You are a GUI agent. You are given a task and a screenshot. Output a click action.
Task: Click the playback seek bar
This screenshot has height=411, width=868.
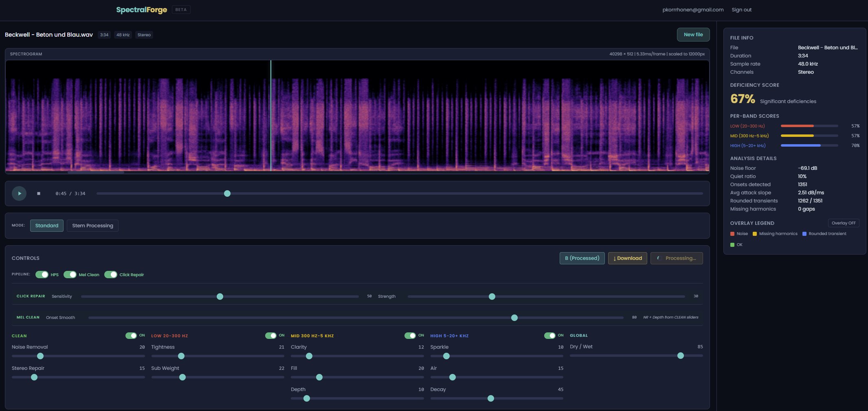(227, 193)
